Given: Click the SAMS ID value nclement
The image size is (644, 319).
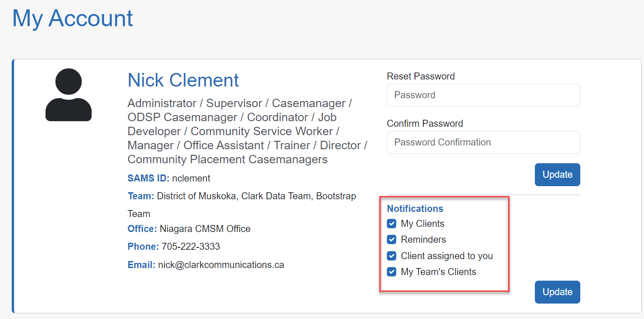Looking at the screenshot, I should [x=191, y=178].
